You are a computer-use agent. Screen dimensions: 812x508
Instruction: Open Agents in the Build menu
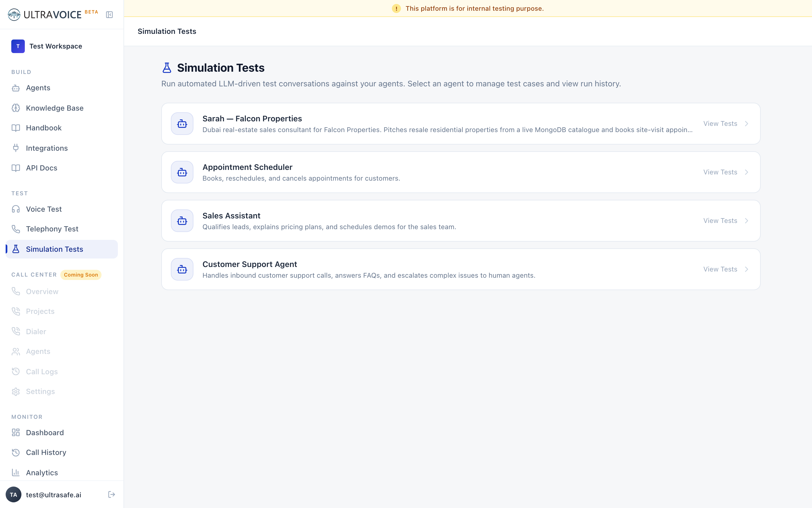pyautogui.click(x=62, y=88)
